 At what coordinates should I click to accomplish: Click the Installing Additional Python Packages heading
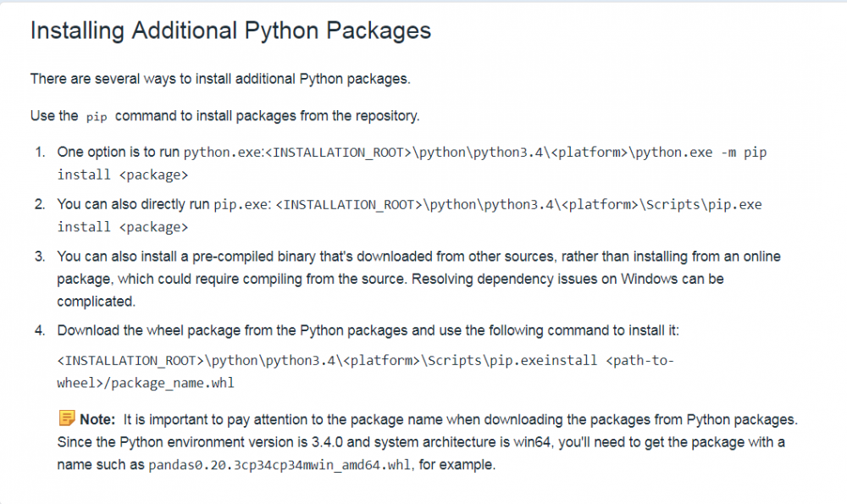tap(230, 30)
